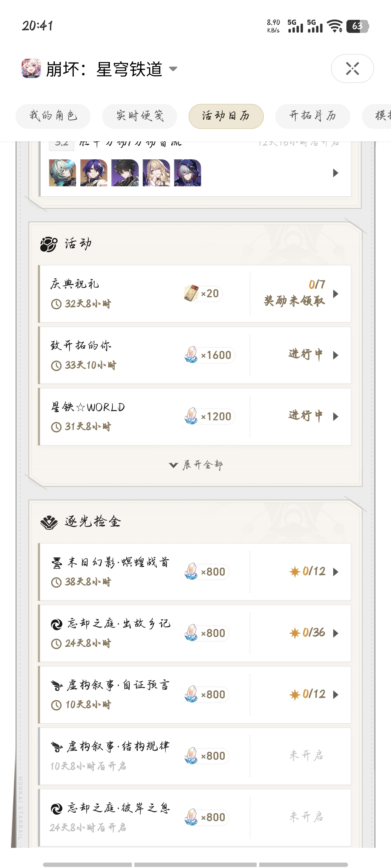This screenshot has width=391, height=868.
Task: Switch to the 我的角色 tab
Action: (53, 116)
